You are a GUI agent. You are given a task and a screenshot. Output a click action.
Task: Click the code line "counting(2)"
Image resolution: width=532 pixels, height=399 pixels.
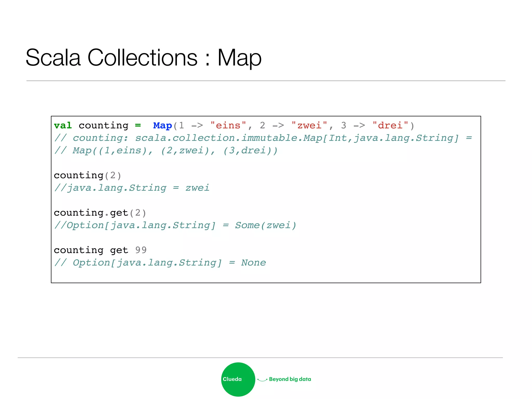88,175
